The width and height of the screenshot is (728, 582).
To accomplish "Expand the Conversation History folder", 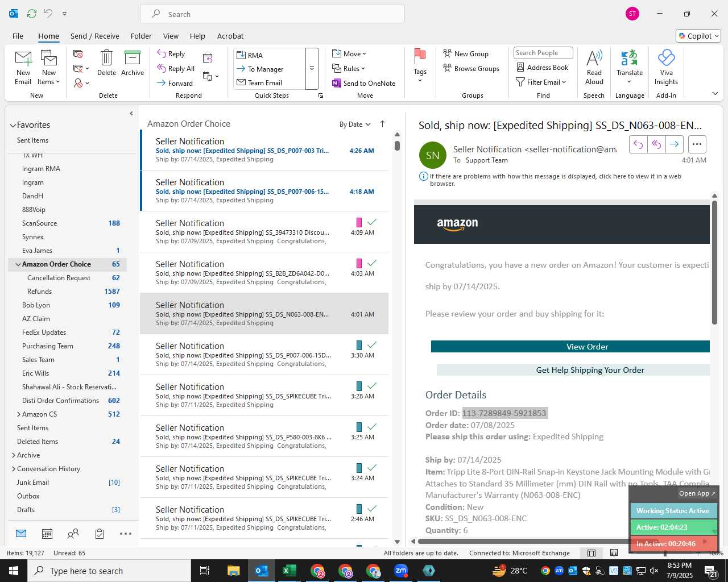I will [x=14, y=469].
